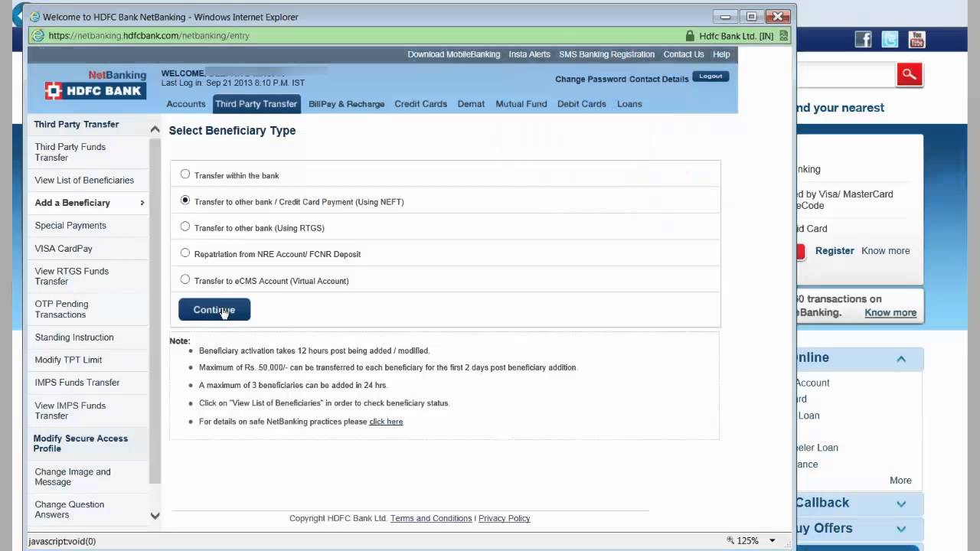The height and width of the screenshot is (551, 980).
Task: Click the HDFC Bank NetBanking logo
Action: 95,84
